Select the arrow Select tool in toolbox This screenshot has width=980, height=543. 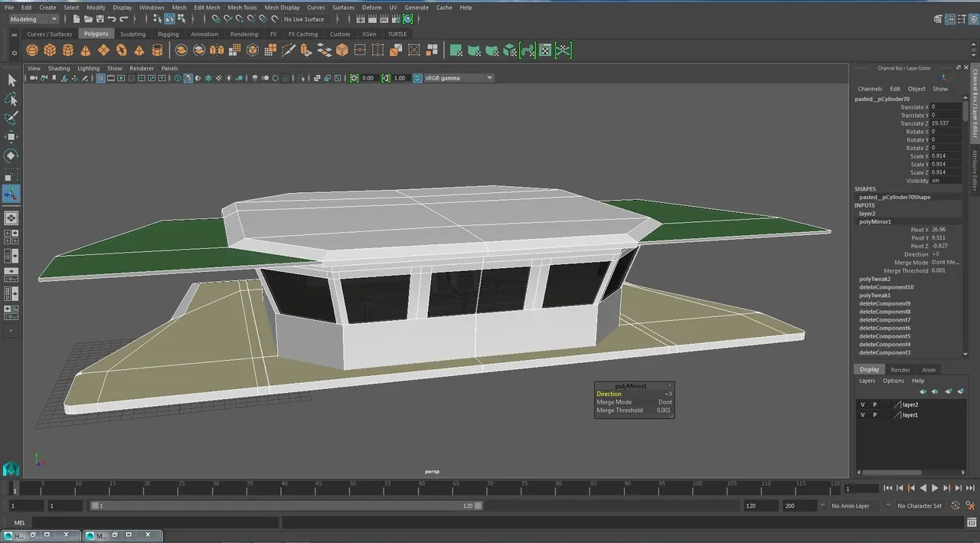11,80
